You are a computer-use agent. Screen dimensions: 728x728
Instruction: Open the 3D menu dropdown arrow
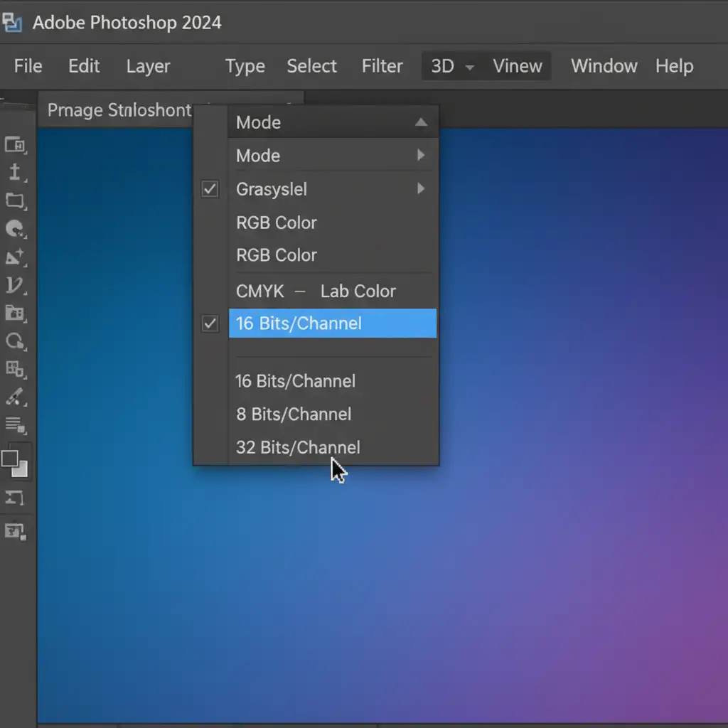click(x=469, y=67)
